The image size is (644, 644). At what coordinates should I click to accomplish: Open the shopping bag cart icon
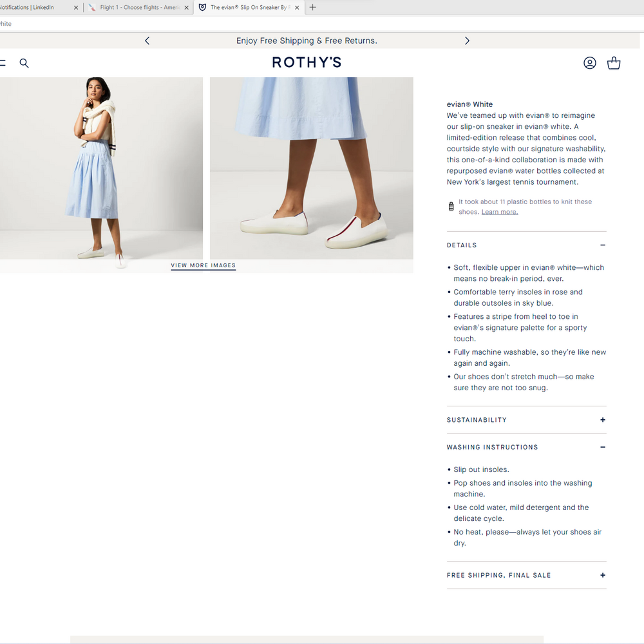pos(614,63)
